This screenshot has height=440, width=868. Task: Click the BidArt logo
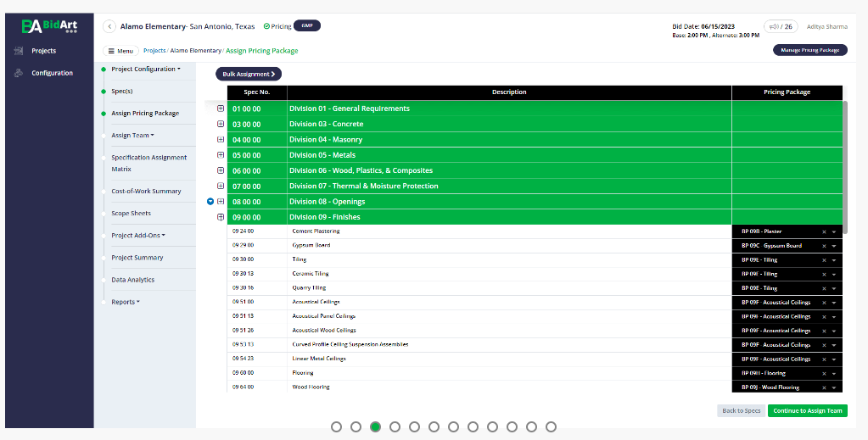click(x=49, y=26)
